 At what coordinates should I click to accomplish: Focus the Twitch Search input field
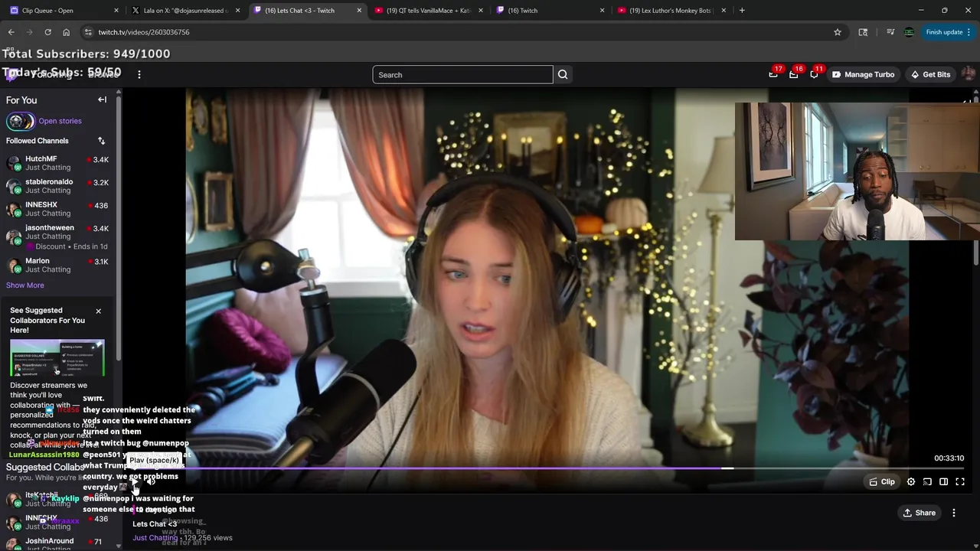pos(462,74)
